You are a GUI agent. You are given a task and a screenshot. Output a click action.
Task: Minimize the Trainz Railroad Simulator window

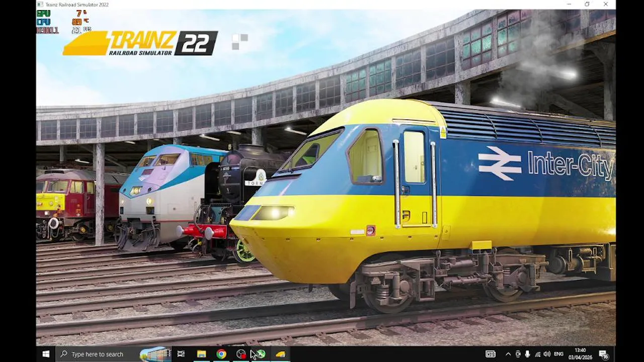[569, 5]
